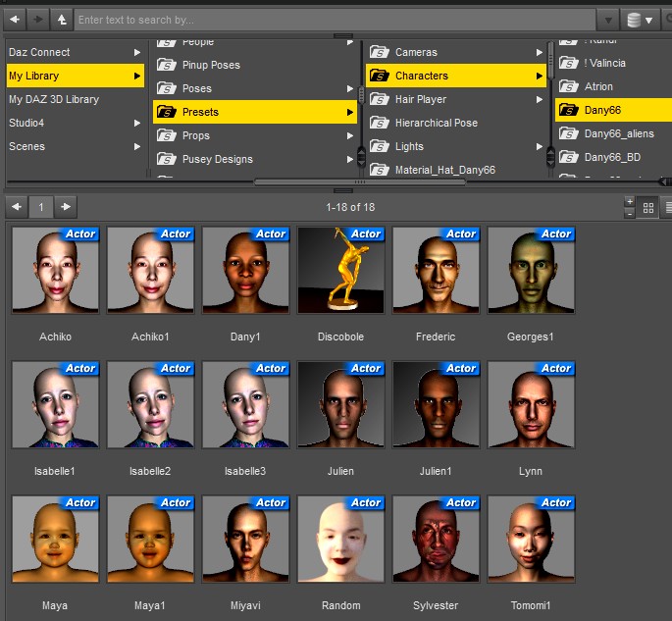Select the Discobole golden statue thumbnail

pyautogui.click(x=340, y=270)
